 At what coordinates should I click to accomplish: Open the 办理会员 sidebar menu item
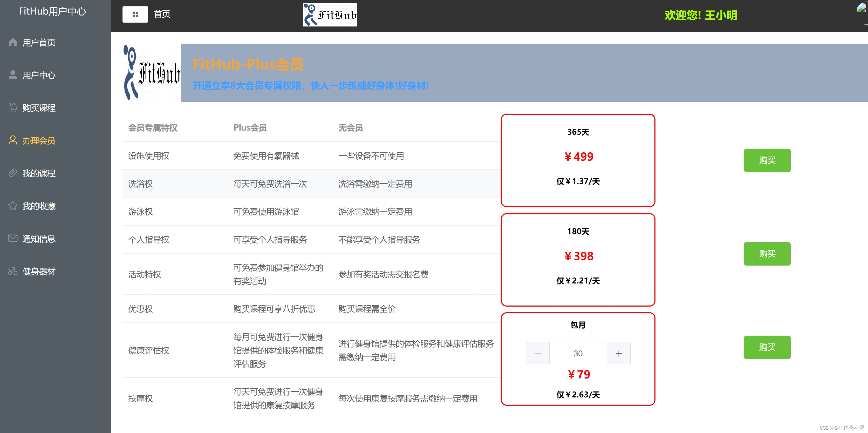pos(39,140)
